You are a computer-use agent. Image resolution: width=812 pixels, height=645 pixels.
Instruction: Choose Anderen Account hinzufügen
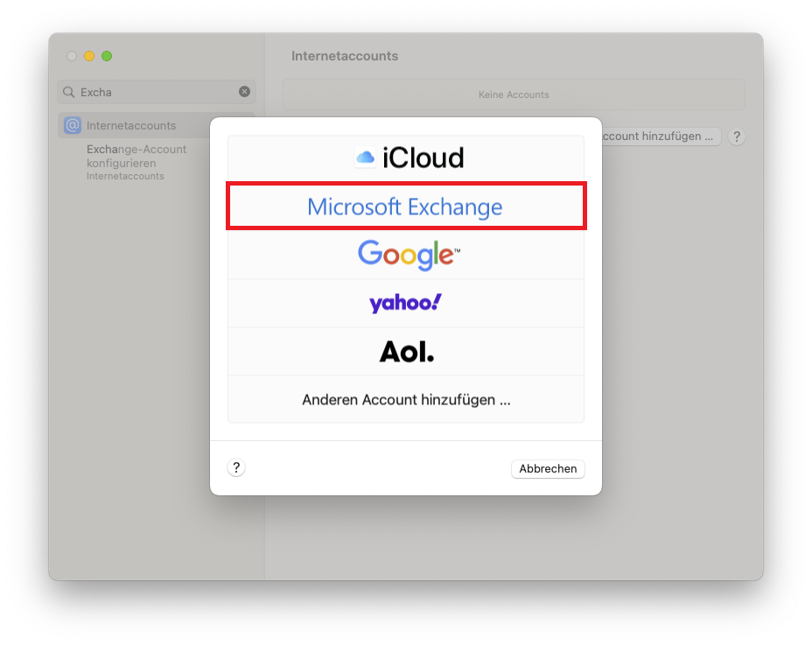tap(405, 399)
